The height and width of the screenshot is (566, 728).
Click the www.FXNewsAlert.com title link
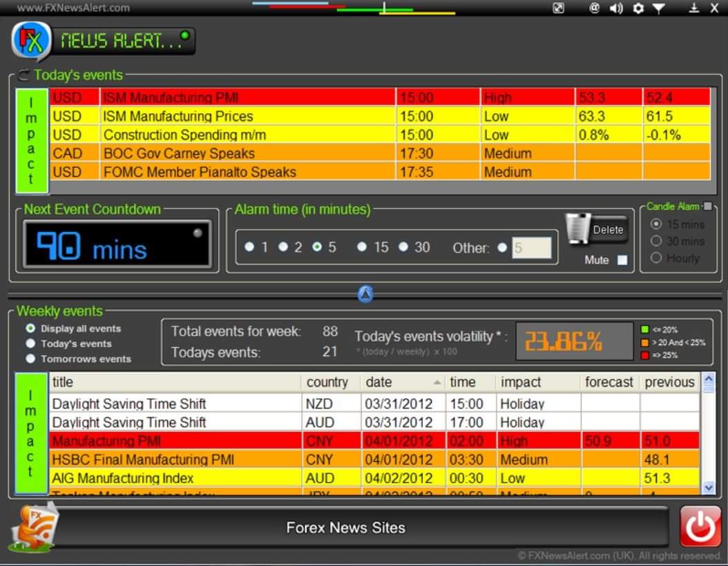point(73,8)
